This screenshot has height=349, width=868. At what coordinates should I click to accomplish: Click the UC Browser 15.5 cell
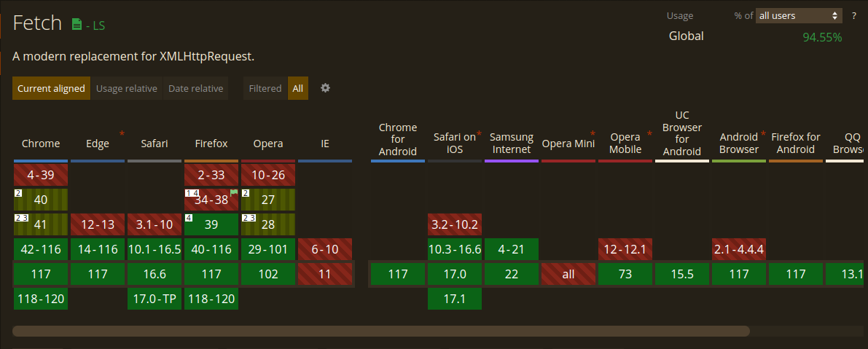coord(682,275)
